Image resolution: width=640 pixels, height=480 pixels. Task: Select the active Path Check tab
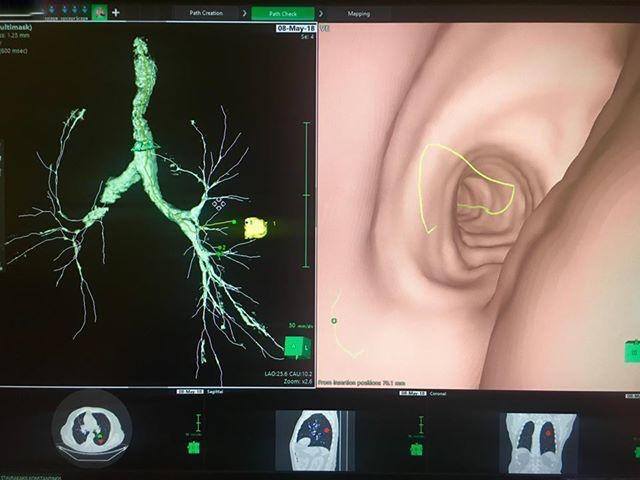(282, 13)
